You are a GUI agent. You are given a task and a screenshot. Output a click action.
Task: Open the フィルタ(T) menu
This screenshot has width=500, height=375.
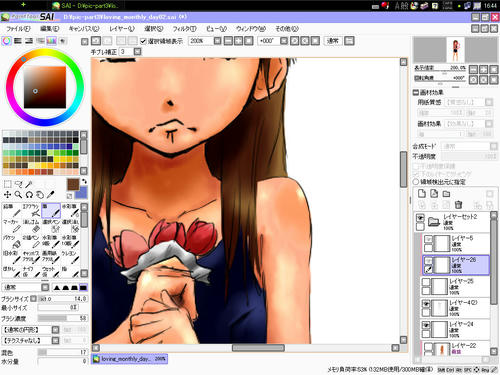tap(184, 29)
